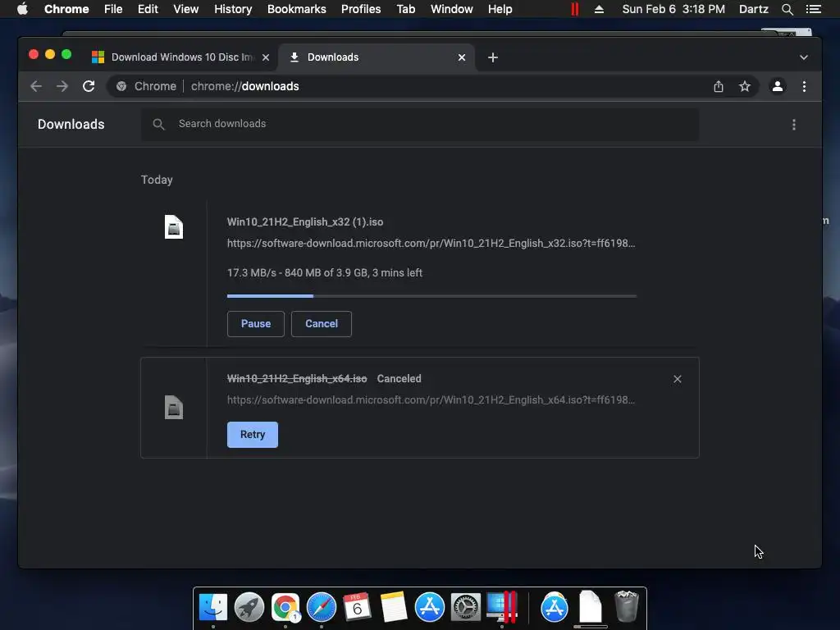Click the Chrome icon in the dock
Viewport: 840px width, 630px height.
pyautogui.click(x=285, y=608)
